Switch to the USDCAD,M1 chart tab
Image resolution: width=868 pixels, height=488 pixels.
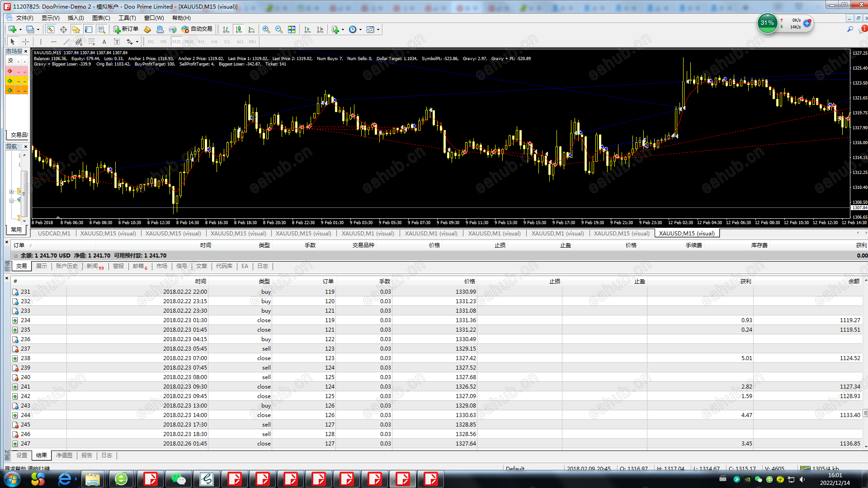pos(54,234)
